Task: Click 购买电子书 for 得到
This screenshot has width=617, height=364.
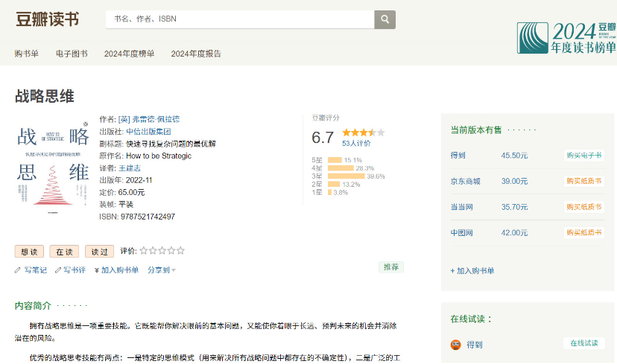Action: (584, 156)
